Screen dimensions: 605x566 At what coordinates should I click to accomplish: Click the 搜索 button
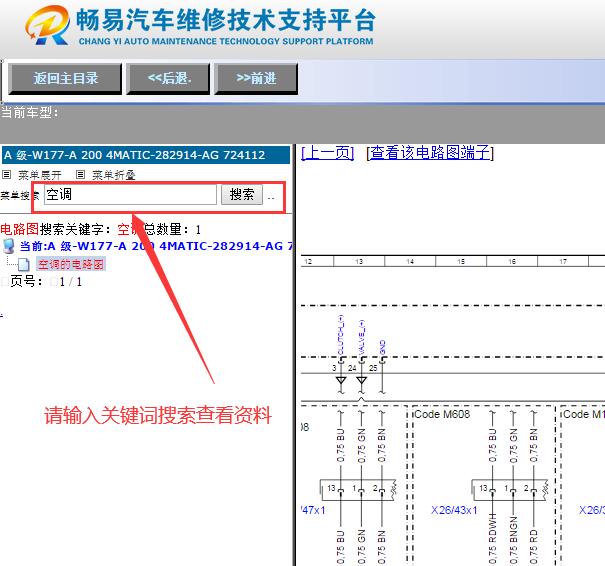pyautogui.click(x=242, y=194)
